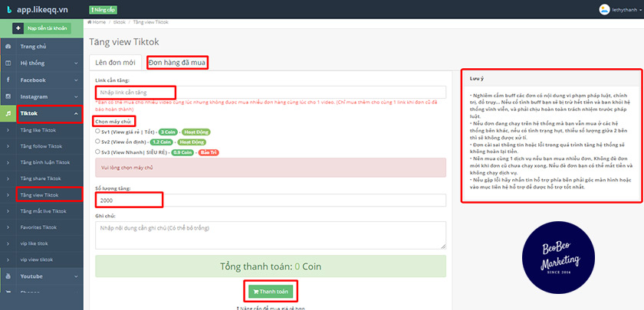Click the likeqq logo icon at top-left

point(8,10)
